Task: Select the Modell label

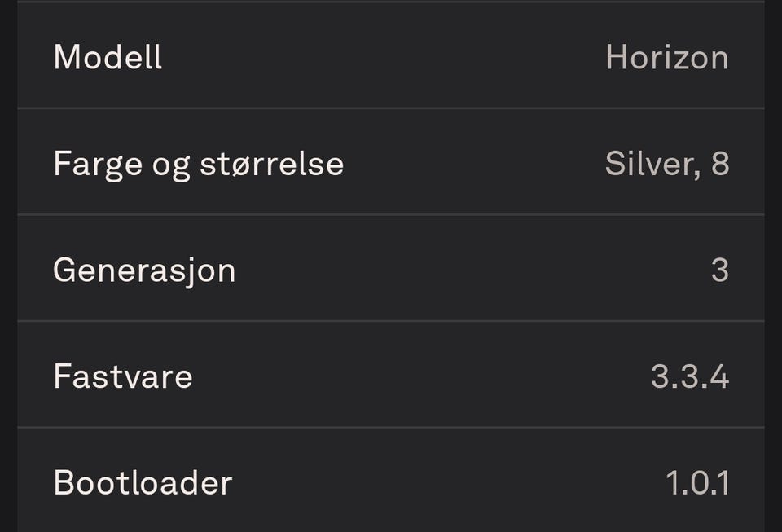Action: pos(108,57)
